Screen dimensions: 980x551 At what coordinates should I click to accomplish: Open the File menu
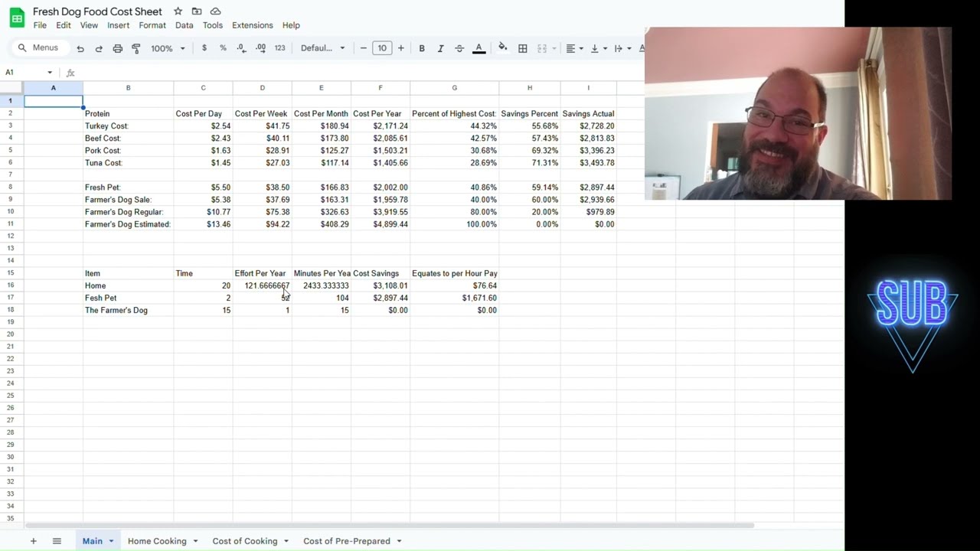pos(40,25)
